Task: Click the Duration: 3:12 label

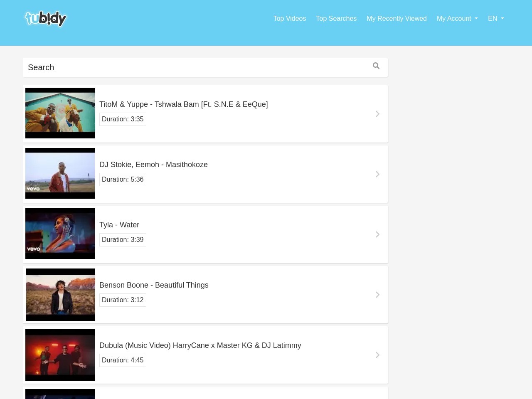Action: click(123, 300)
